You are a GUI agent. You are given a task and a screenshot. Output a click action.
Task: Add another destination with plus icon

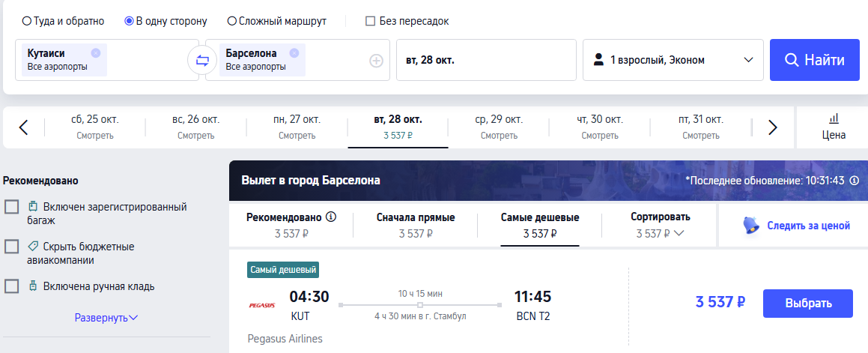coord(377,61)
